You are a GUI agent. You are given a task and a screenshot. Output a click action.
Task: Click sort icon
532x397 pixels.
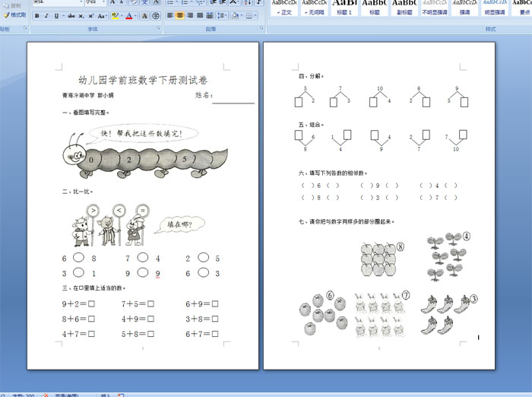pos(248,2)
